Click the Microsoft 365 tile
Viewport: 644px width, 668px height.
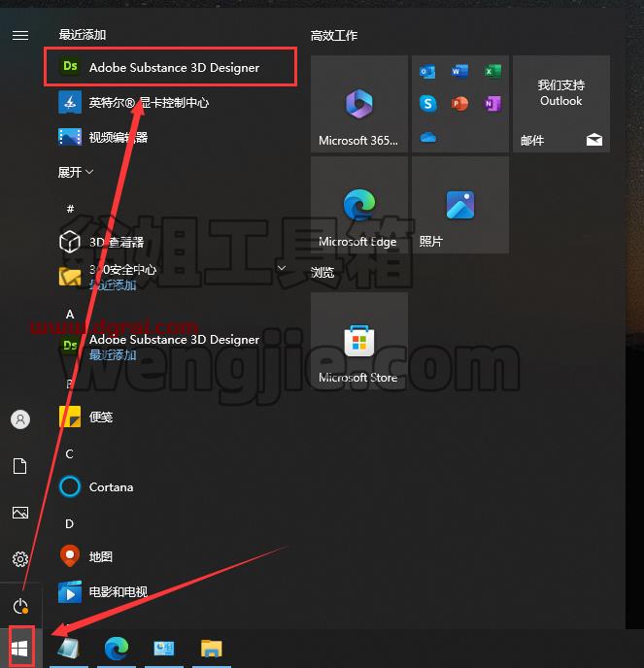(x=358, y=104)
